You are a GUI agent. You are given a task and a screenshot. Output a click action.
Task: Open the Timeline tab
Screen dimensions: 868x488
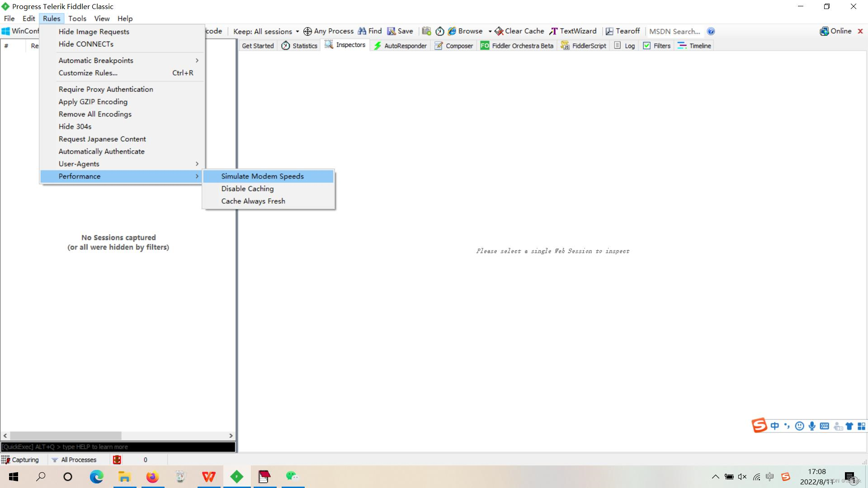point(694,46)
